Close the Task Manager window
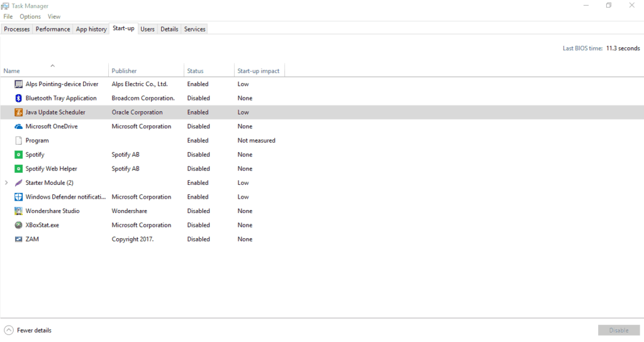The width and height of the screenshot is (644, 342). (631, 5)
